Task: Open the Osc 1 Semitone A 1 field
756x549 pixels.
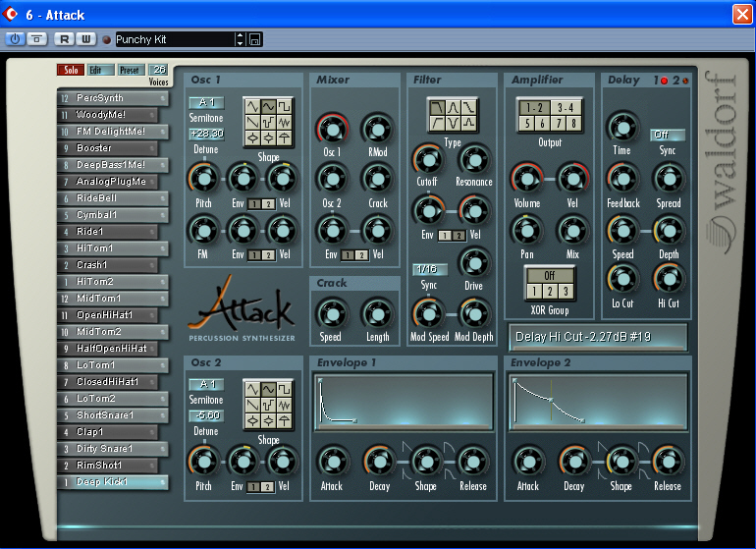Action: (x=206, y=102)
